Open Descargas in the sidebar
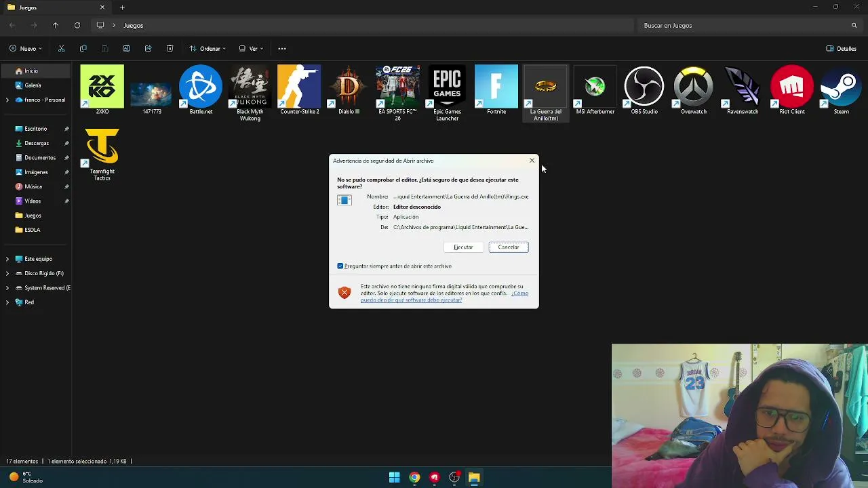 tap(35, 143)
